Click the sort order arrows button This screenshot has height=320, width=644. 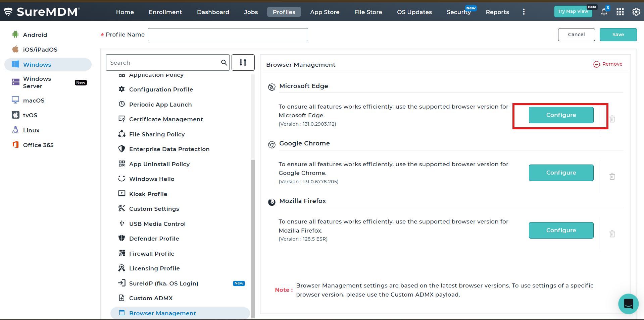(x=243, y=62)
